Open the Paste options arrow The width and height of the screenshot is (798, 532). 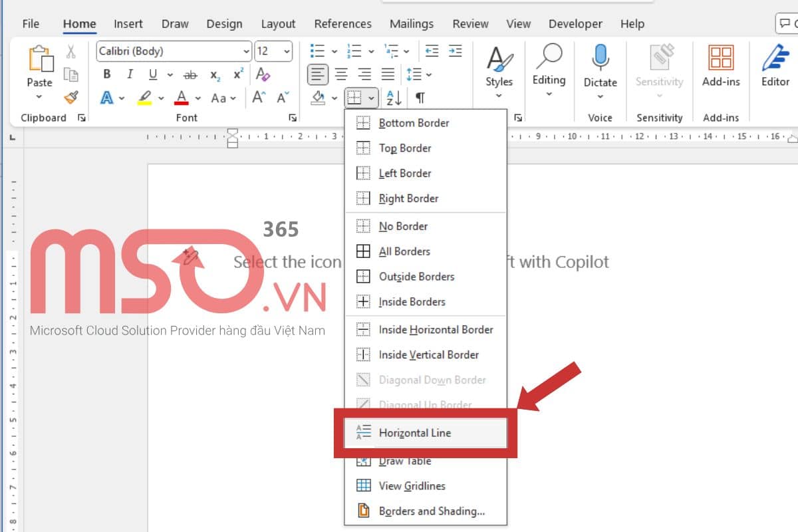point(39,98)
